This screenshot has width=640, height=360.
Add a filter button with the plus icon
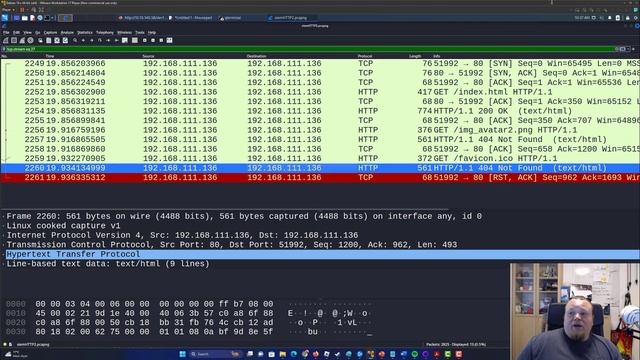633,49
